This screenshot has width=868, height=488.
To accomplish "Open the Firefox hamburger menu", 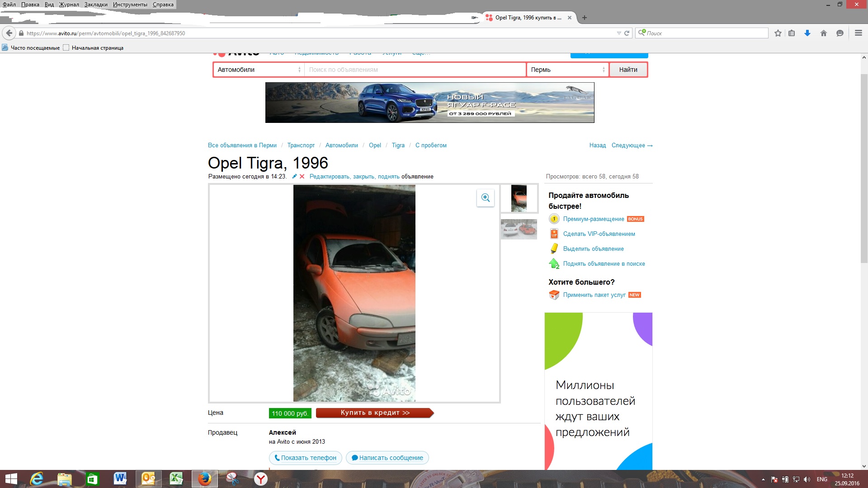I will [x=858, y=33].
